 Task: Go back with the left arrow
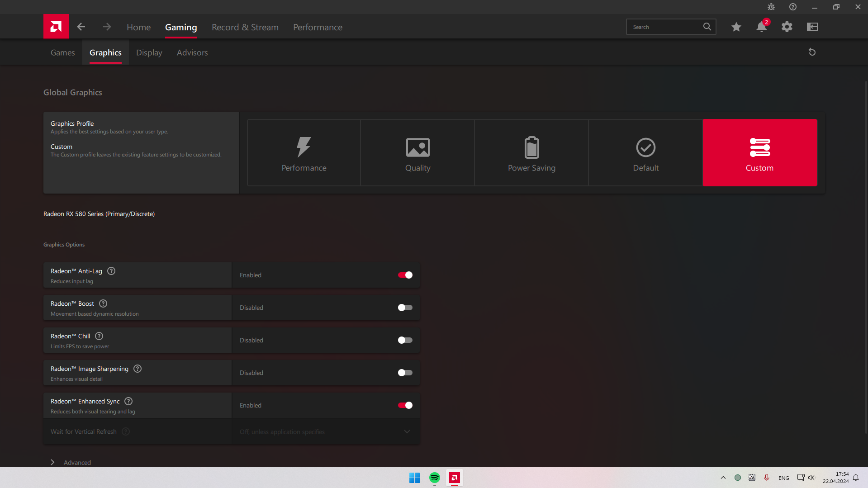(x=81, y=27)
